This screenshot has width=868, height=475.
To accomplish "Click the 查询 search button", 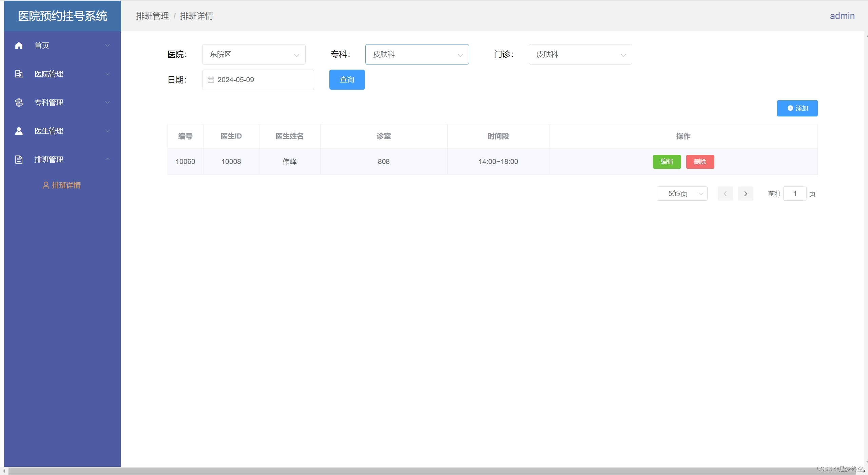I will click(347, 79).
